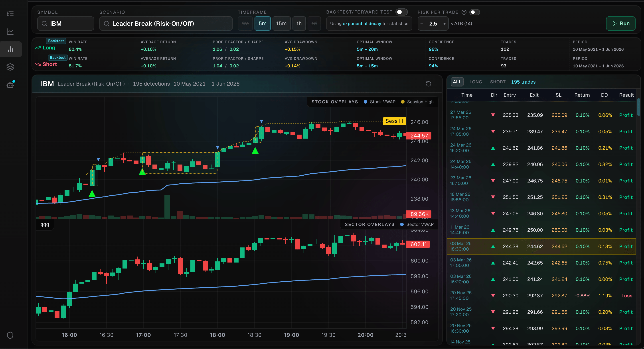
Task: Show ALL trades tab
Action: coord(457,82)
